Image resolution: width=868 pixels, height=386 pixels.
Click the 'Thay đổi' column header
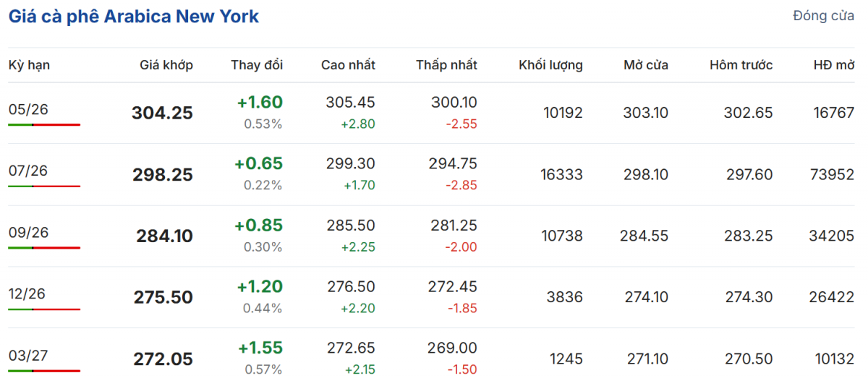tap(257, 65)
